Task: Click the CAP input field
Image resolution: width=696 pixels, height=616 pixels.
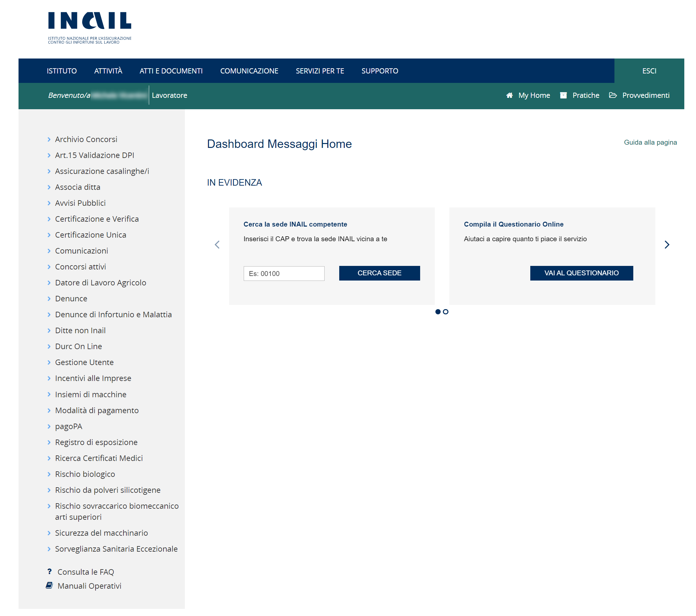Action: pos(284,274)
